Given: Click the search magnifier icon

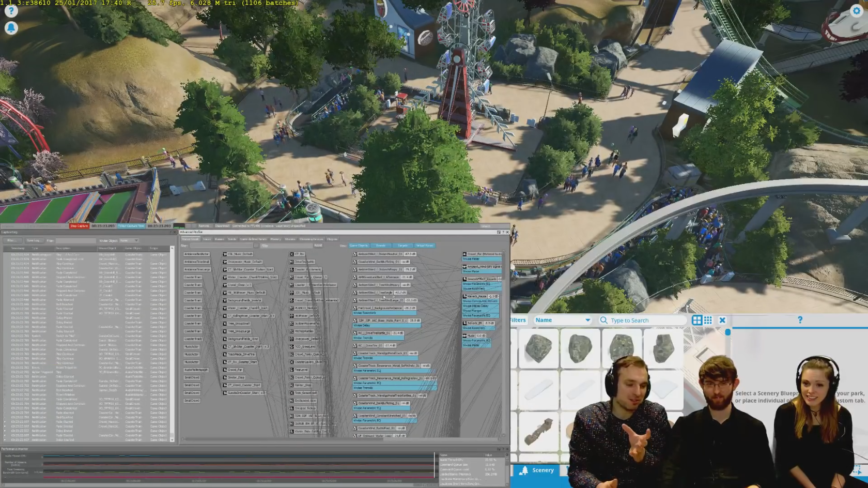Looking at the screenshot, I should click(603, 320).
